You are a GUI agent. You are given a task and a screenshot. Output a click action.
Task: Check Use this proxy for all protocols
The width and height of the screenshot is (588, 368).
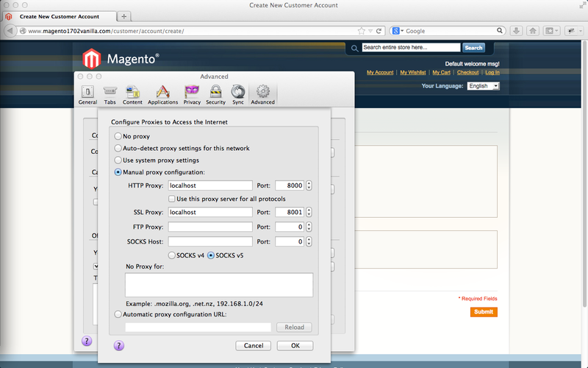pyautogui.click(x=171, y=199)
